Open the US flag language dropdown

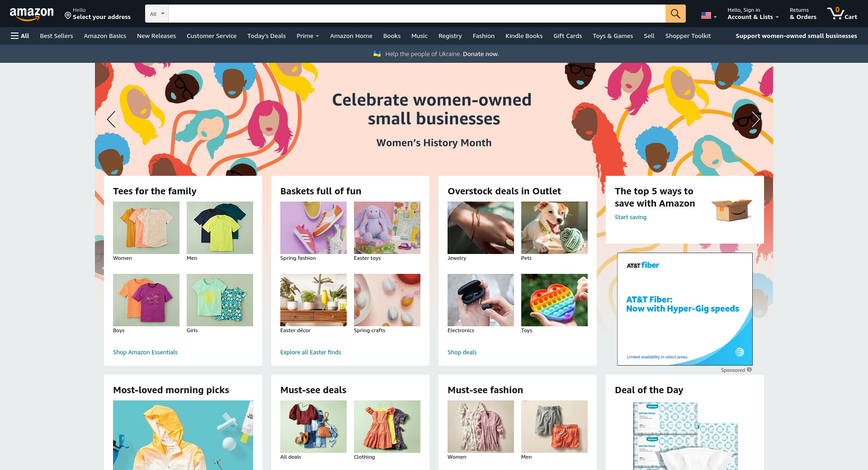point(709,15)
